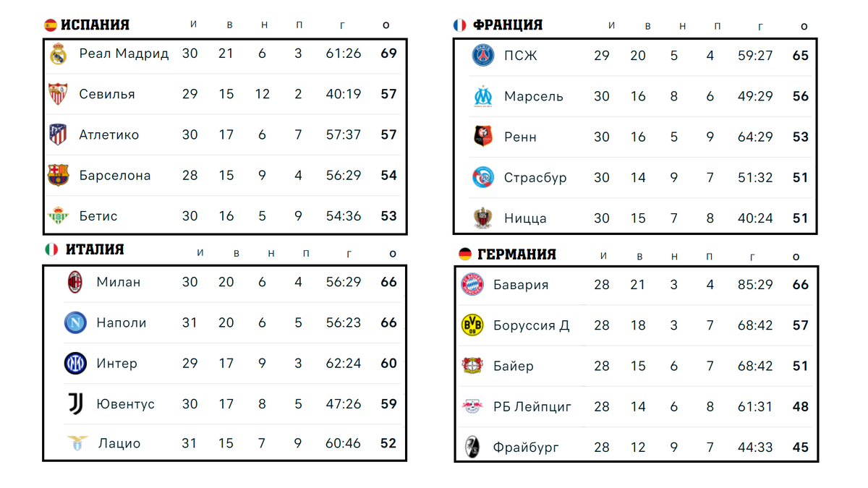868x488 pixels.
Task: Open the ФРАНЦИЯ league heading
Action: (508, 25)
